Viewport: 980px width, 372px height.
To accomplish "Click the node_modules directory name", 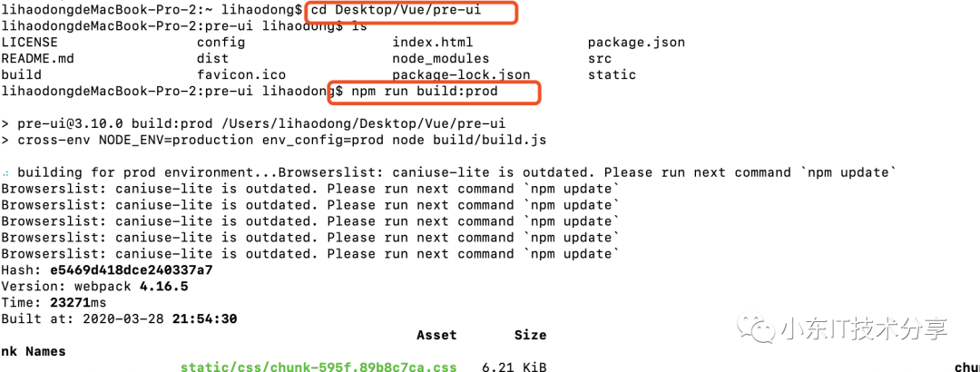I will [440, 59].
